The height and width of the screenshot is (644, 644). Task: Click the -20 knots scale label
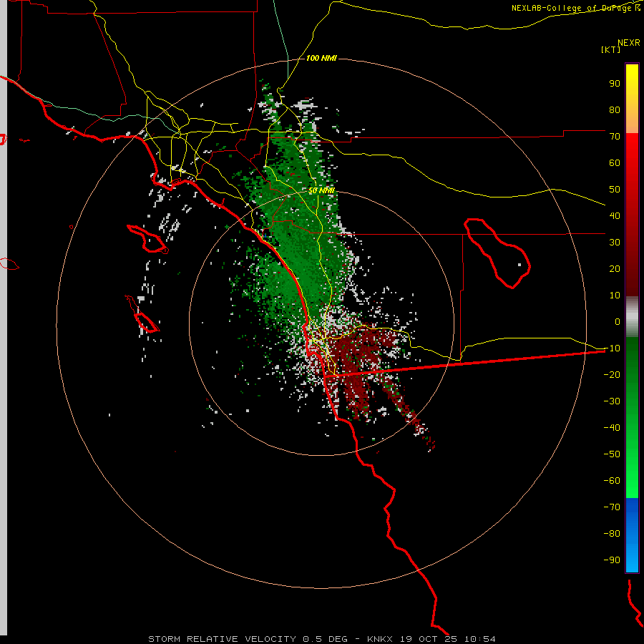(612, 374)
